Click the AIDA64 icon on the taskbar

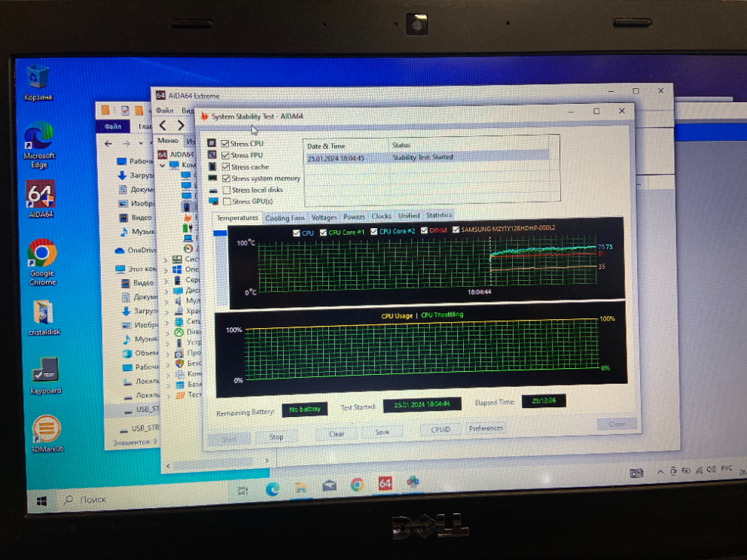pyautogui.click(x=385, y=483)
